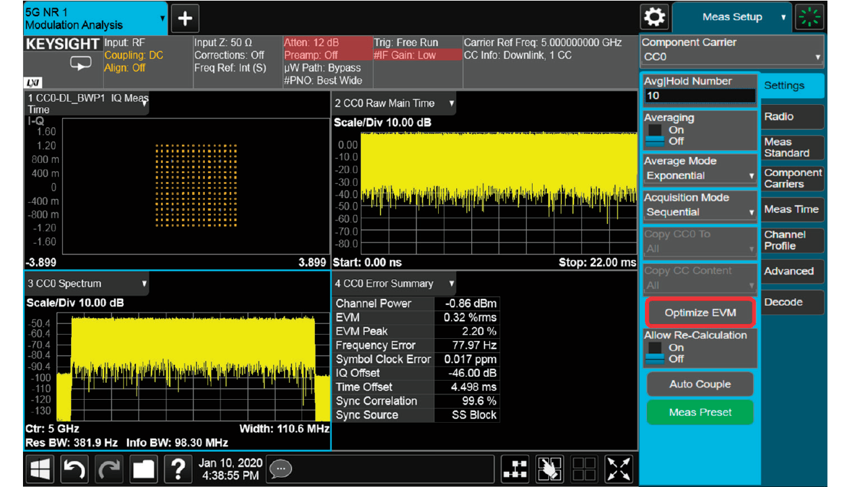
Task: Open the file folder icon
Action: click(x=143, y=469)
